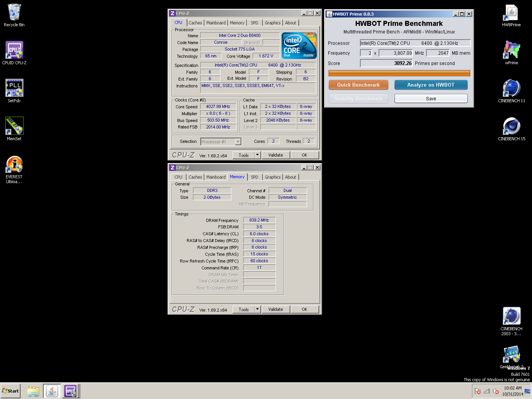Start the Quick Benchmark in HWBOT Prime
Image resolution: width=532 pixels, height=399 pixels.
pos(358,85)
